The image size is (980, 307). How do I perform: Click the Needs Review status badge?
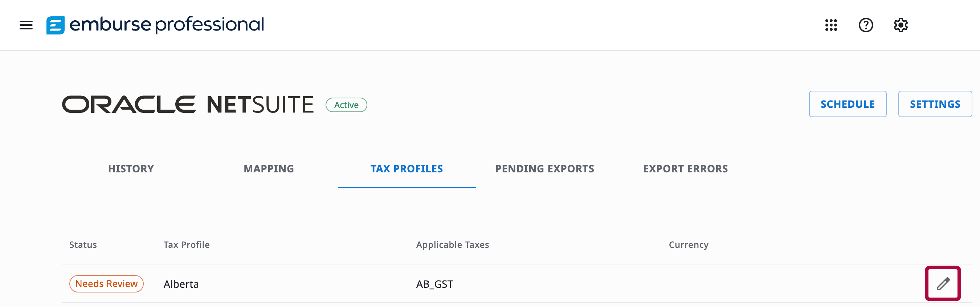(x=106, y=284)
